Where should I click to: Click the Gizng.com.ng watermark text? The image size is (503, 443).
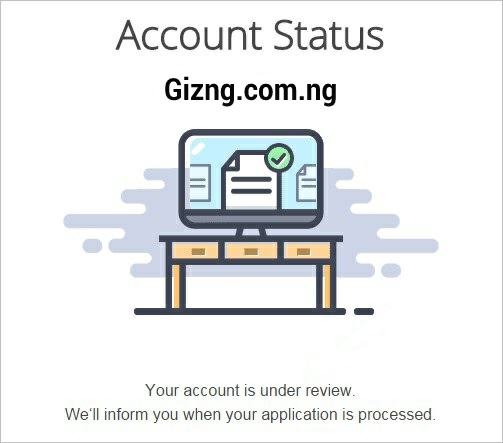click(x=250, y=90)
